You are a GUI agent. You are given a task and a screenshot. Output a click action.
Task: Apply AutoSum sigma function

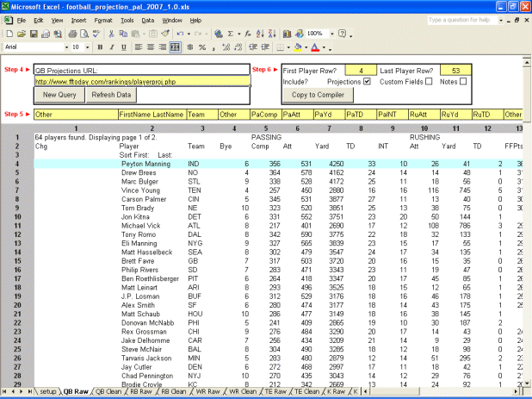click(x=231, y=34)
